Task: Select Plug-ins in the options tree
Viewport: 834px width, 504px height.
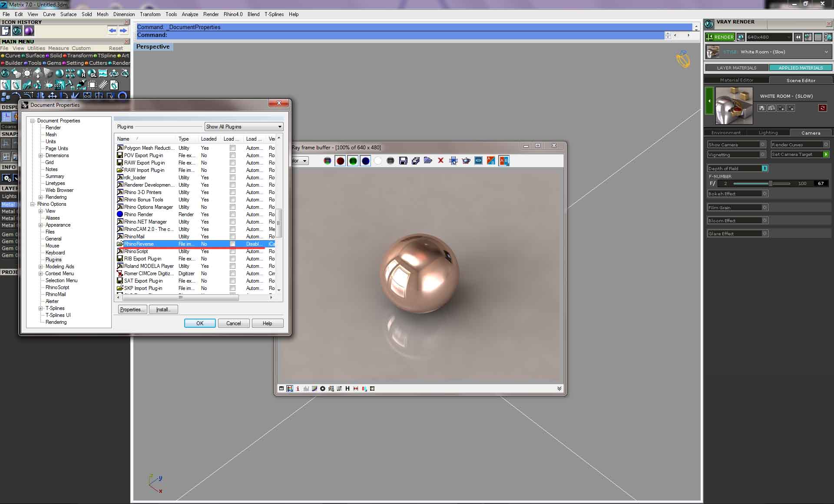Action: pos(53,260)
